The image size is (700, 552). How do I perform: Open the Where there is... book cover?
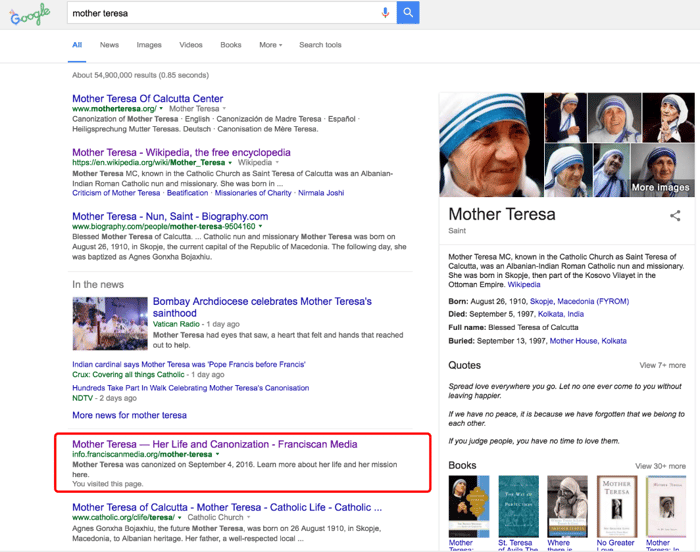(x=567, y=506)
